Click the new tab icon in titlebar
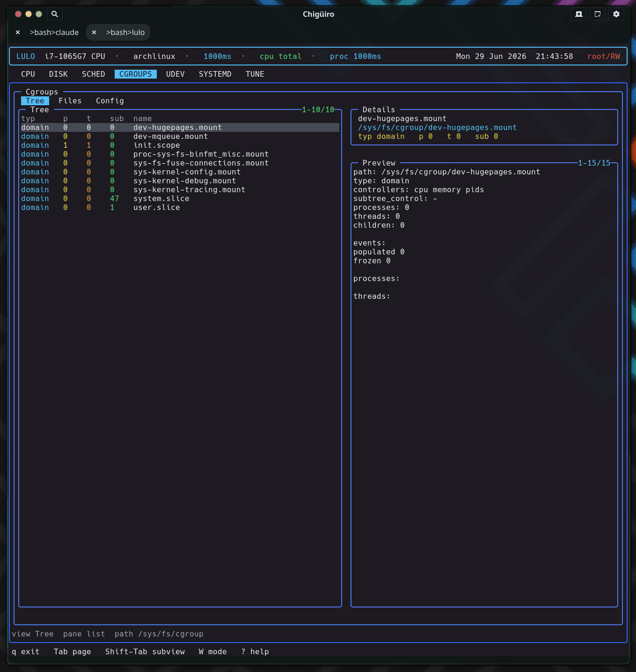The image size is (636, 672). click(x=579, y=14)
